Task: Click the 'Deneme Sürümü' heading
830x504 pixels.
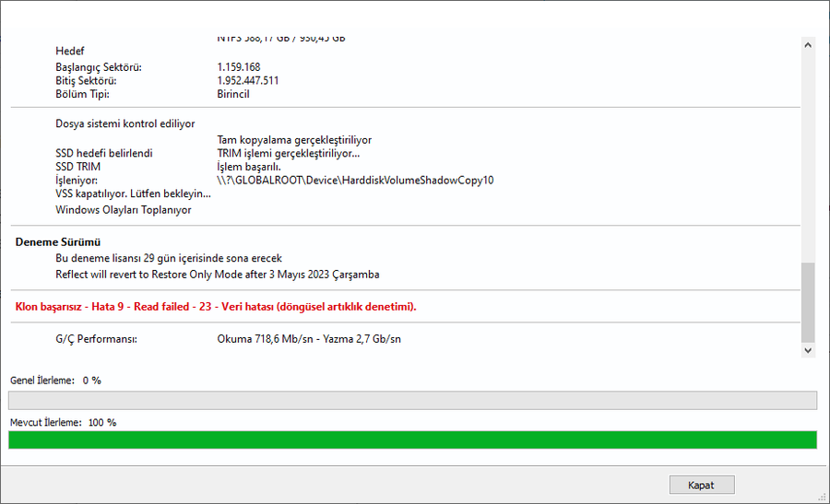Action: coord(58,242)
